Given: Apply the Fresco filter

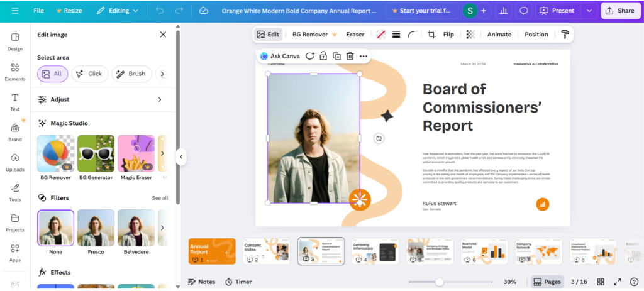Looking at the screenshot, I should [x=96, y=233].
